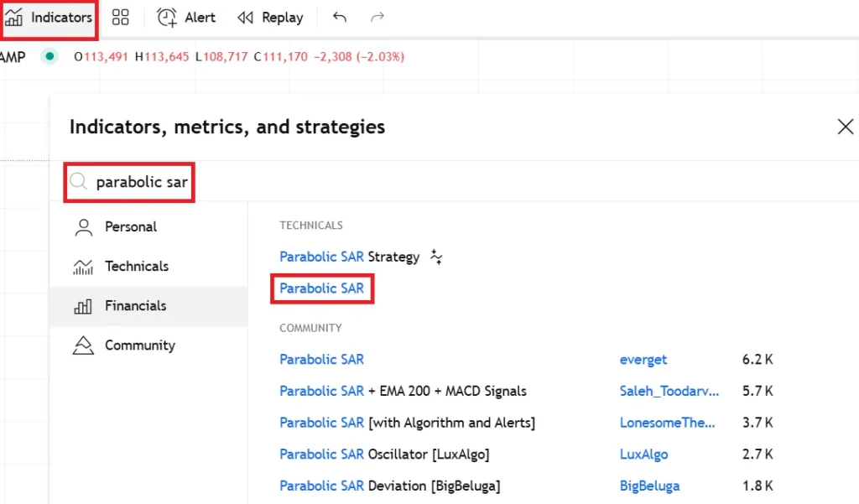Undo the last chart action
This screenshot has width=859, height=504.
pos(340,18)
